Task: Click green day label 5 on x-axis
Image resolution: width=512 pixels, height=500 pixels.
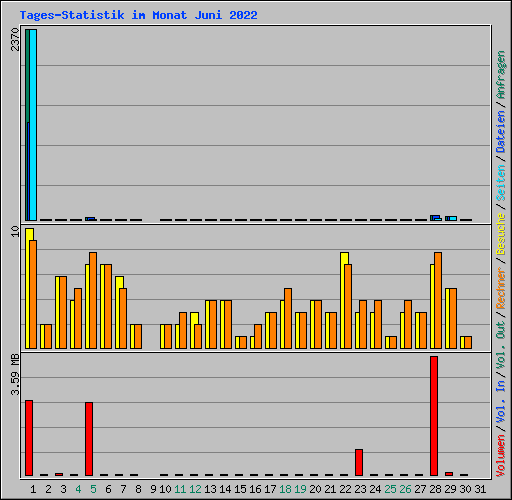Action: coord(93,489)
